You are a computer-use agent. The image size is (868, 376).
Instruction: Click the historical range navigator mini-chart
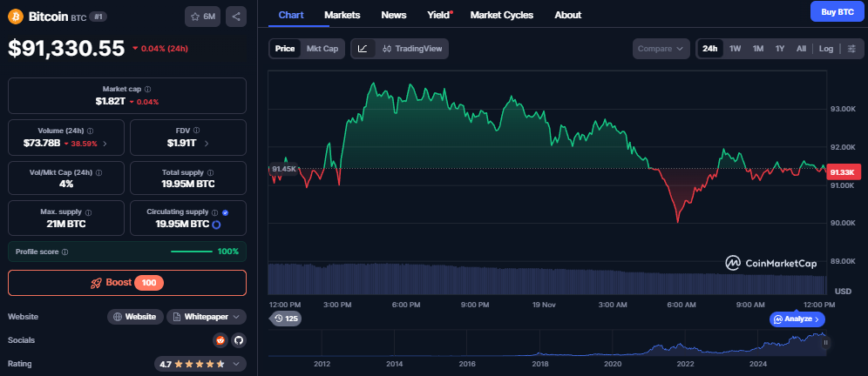coord(546,344)
